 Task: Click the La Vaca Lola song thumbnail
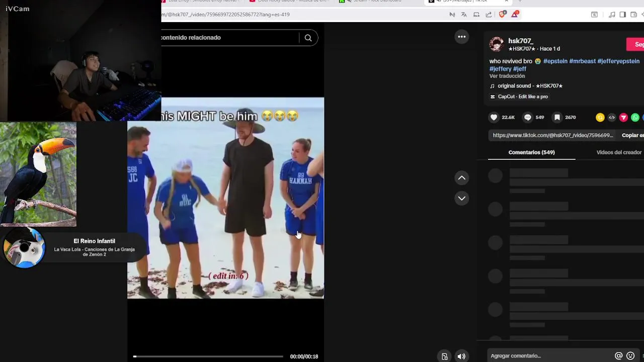pyautogui.click(x=24, y=247)
